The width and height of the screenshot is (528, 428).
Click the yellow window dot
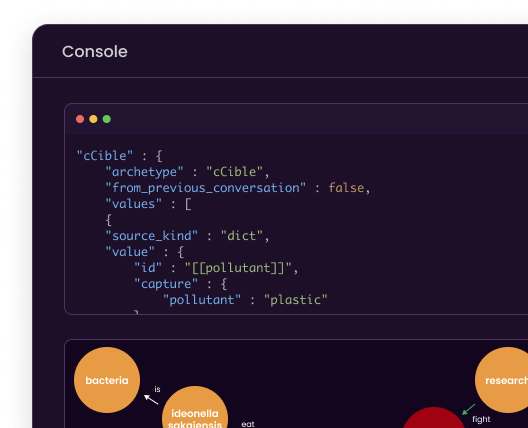tap(93, 119)
